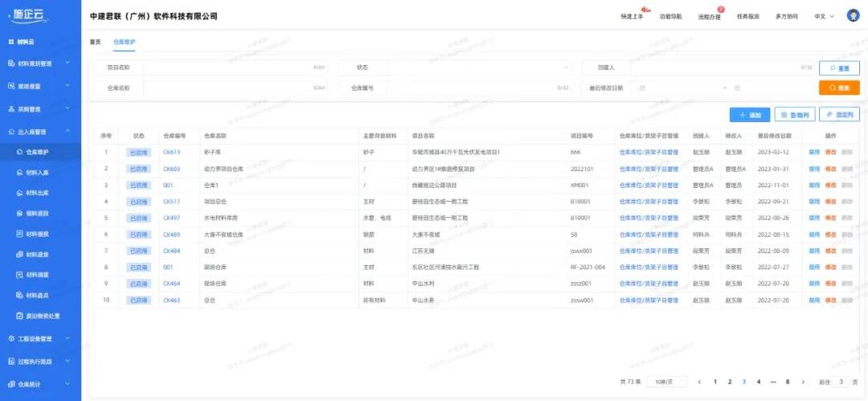Click the 材料盘点 submenu icon

click(19, 295)
